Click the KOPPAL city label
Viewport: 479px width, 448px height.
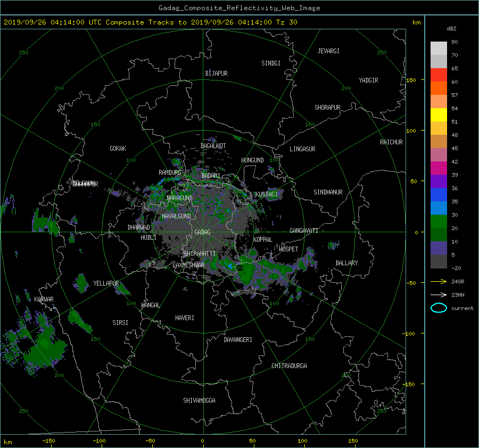tap(263, 240)
